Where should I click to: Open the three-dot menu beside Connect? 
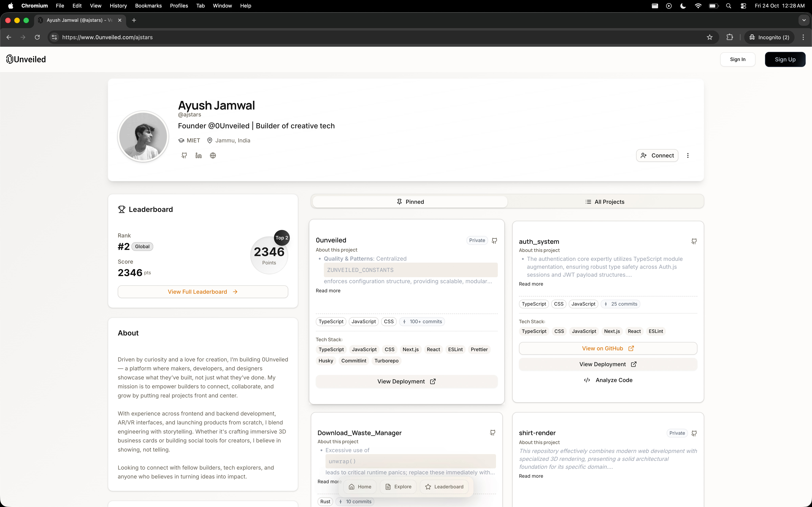pyautogui.click(x=688, y=155)
